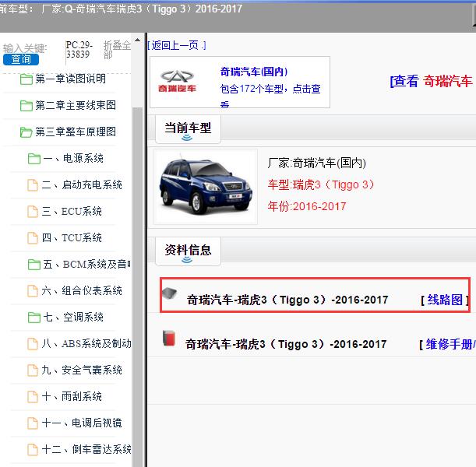Open the 查看 奇瑞汽车 link
Image resolution: width=476 pixels, height=467 pixels.
click(431, 81)
